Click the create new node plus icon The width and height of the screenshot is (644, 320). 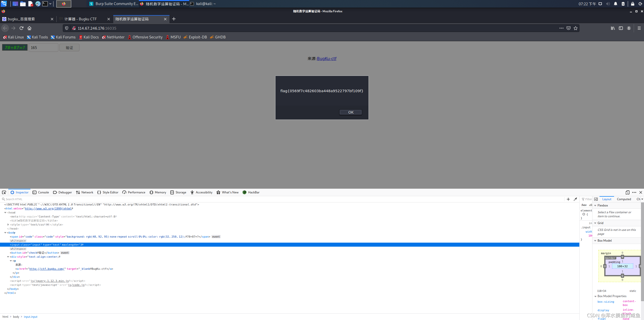[x=568, y=199]
